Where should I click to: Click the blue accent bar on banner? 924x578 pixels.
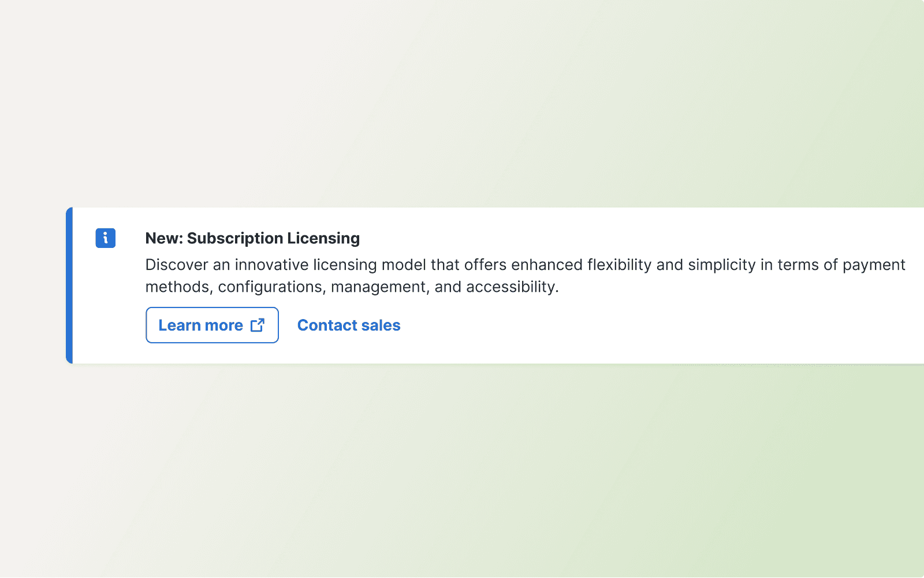point(69,286)
